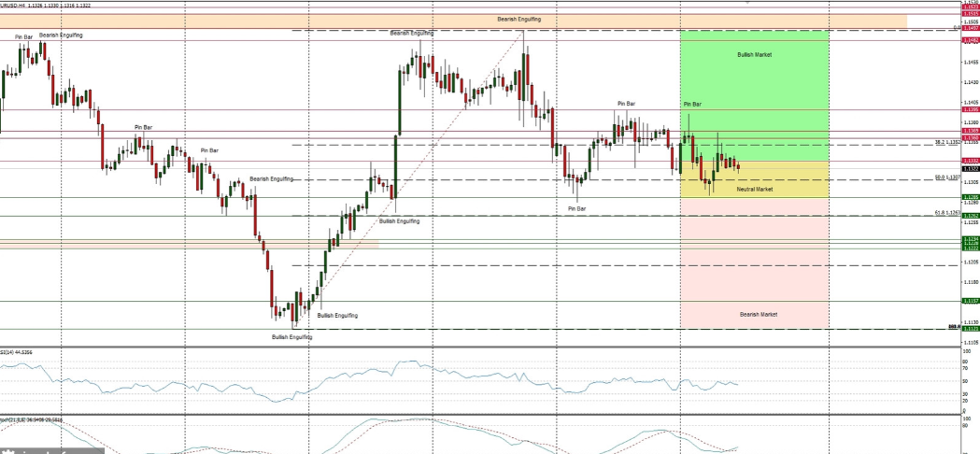Select the red 1.1482 price tag
The height and width of the screenshot is (454, 980).
point(971,40)
